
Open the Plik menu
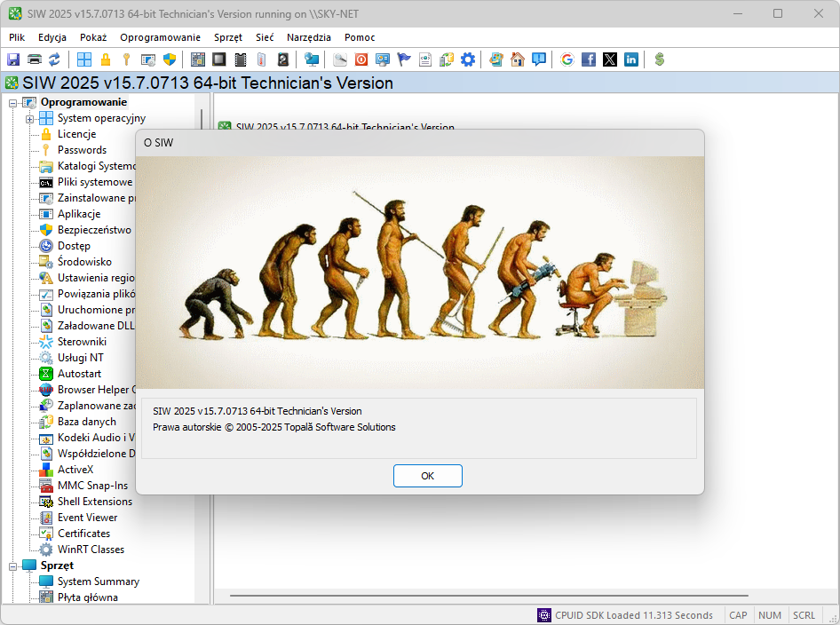(17, 37)
